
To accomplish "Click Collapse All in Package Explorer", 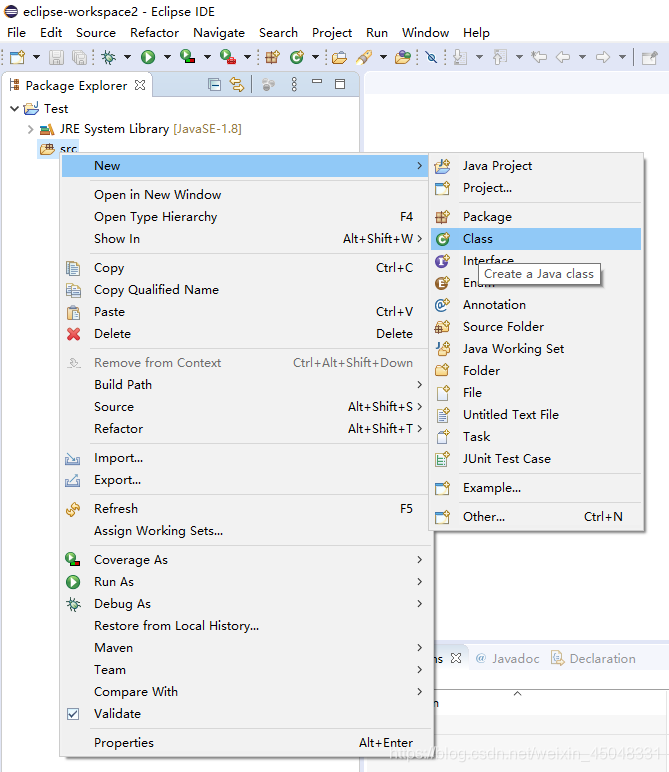I will point(214,85).
